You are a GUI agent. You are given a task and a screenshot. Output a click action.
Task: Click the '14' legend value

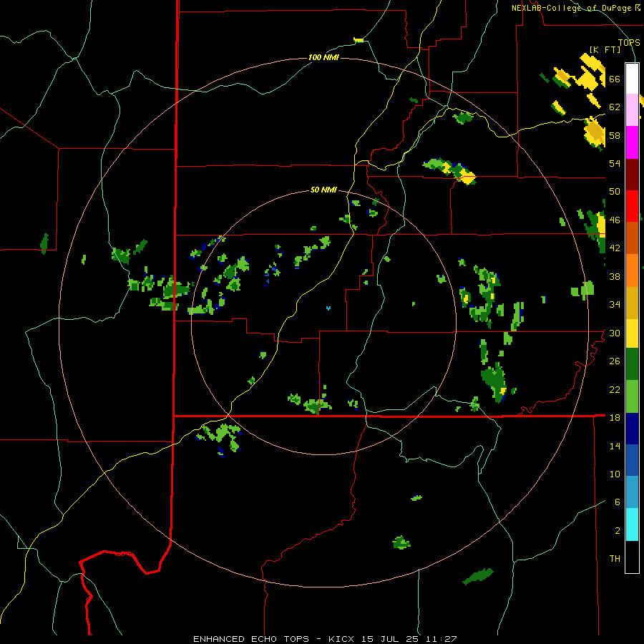click(615, 446)
